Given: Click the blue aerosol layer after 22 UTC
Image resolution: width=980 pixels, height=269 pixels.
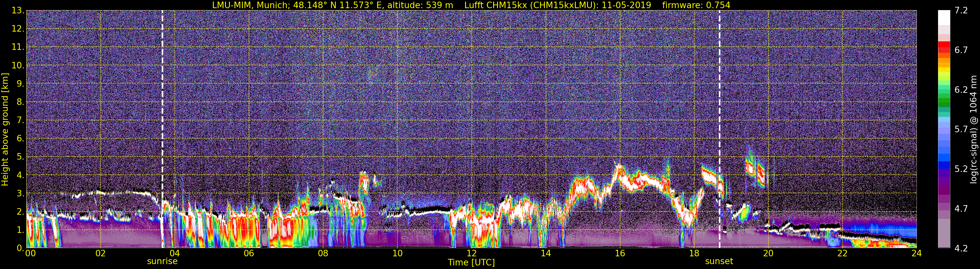Looking at the screenshot, I should (879, 229).
